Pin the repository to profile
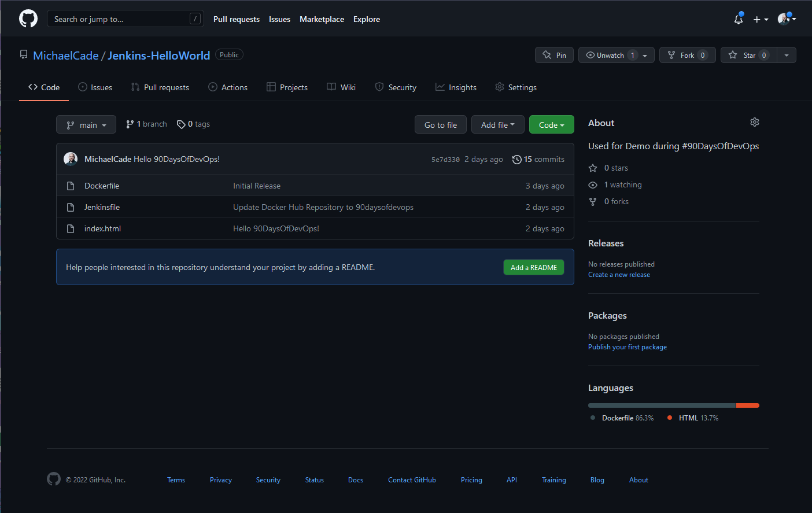Image resolution: width=812 pixels, height=513 pixels. point(555,55)
